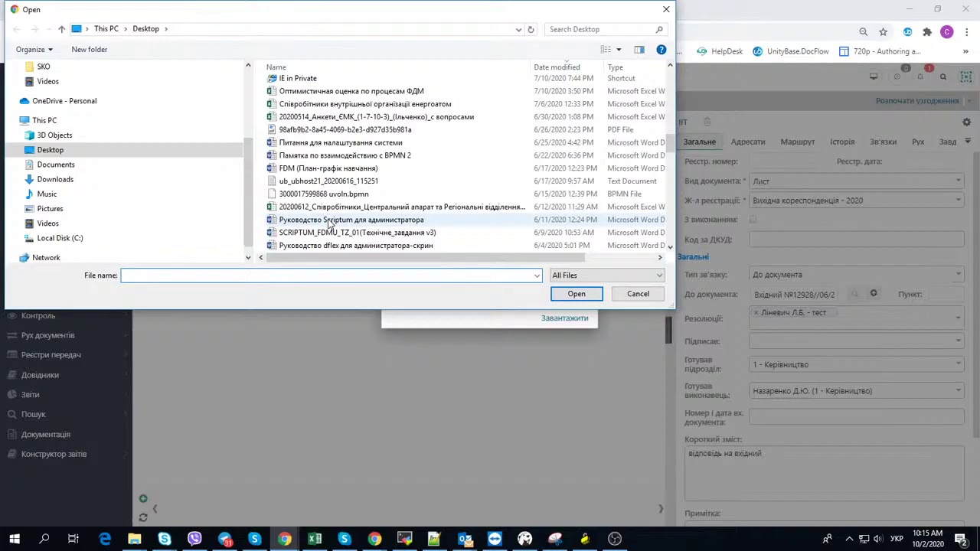Viewport: 980px width, 551px height.
Task: Select Network in navigation pane
Action: [46, 258]
